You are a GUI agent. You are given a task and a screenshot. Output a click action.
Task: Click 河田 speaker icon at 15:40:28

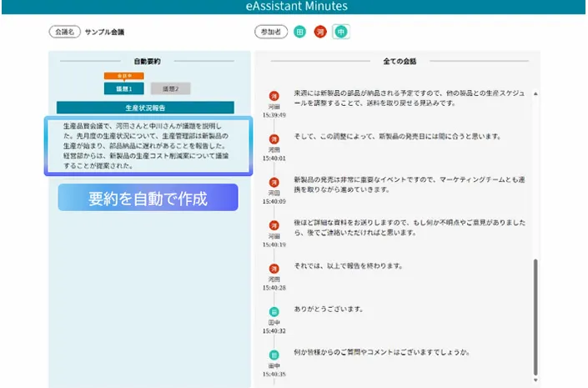274,269
